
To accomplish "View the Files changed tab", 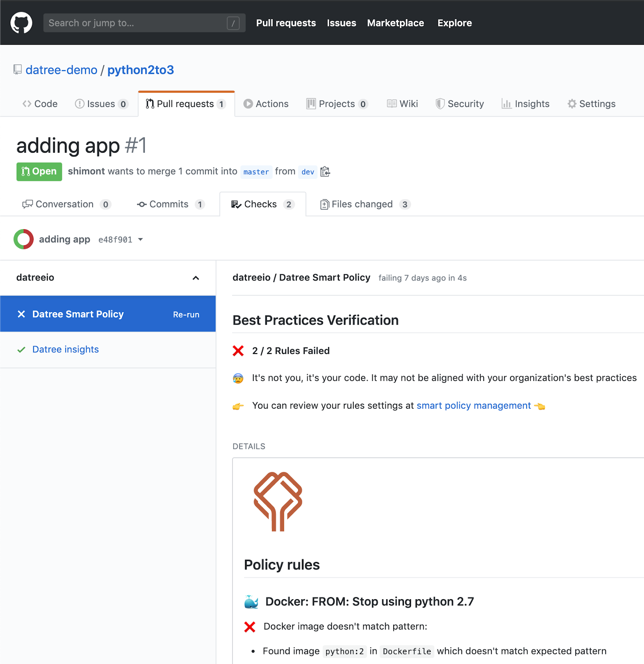I will click(x=365, y=204).
